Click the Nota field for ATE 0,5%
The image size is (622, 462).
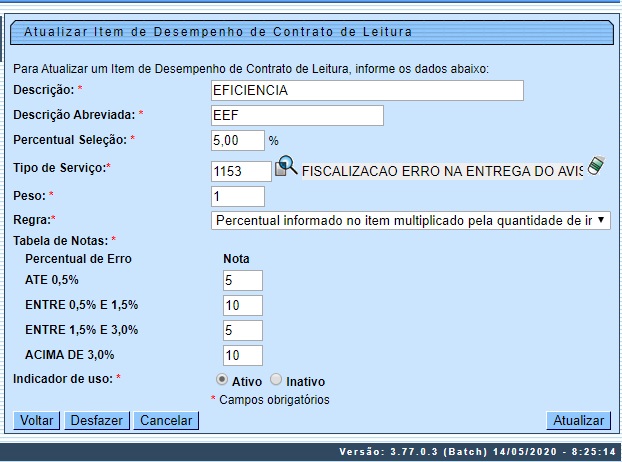click(x=242, y=280)
